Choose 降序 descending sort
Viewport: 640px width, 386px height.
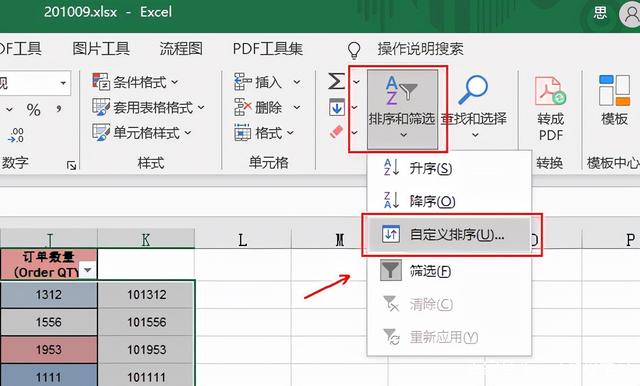tap(449, 201)
